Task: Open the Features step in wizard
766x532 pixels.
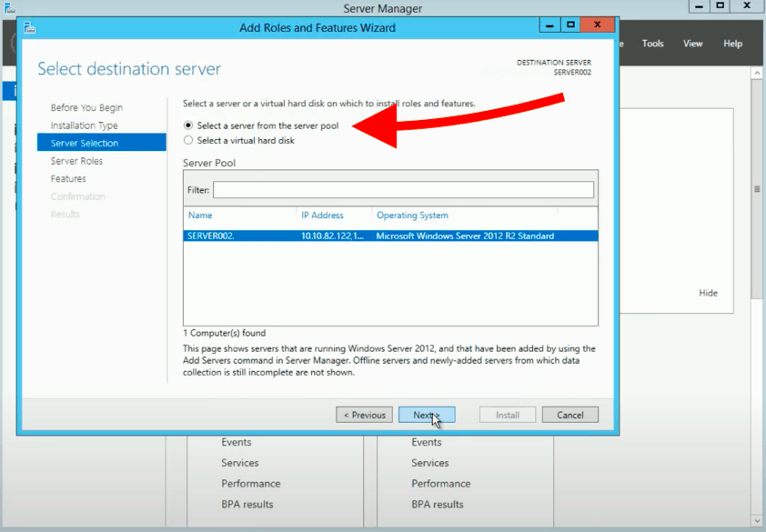Action: pyautogui.click(x=68, y=179)
